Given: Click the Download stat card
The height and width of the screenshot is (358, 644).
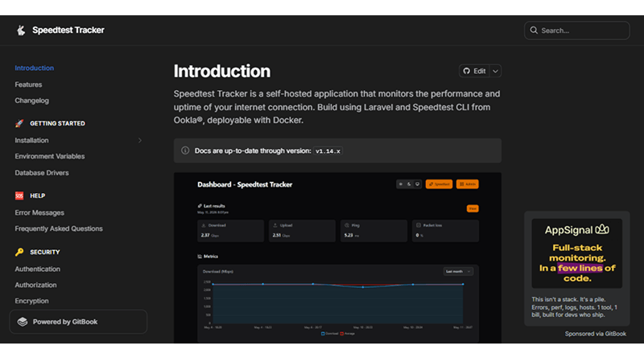Looking at the screenshot, I should click(230, 231).
